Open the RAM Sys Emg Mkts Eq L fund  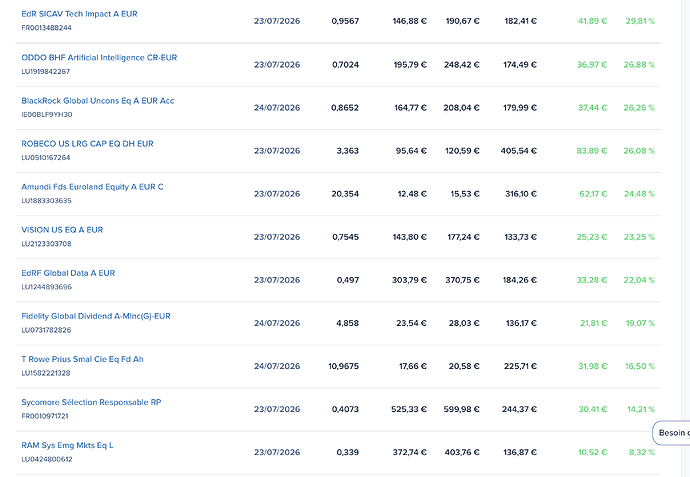tap(67, 446)
